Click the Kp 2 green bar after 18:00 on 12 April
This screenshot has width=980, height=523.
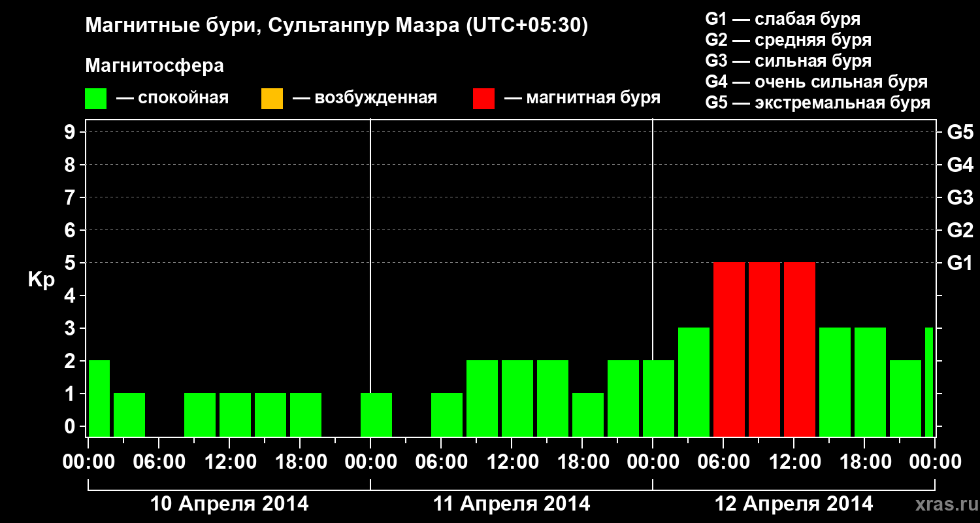tap(906, 398)
